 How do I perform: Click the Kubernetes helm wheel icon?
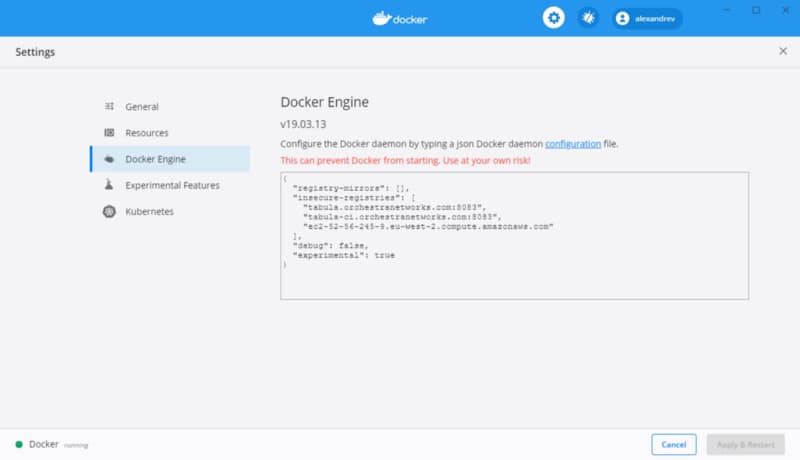(109, 211)
